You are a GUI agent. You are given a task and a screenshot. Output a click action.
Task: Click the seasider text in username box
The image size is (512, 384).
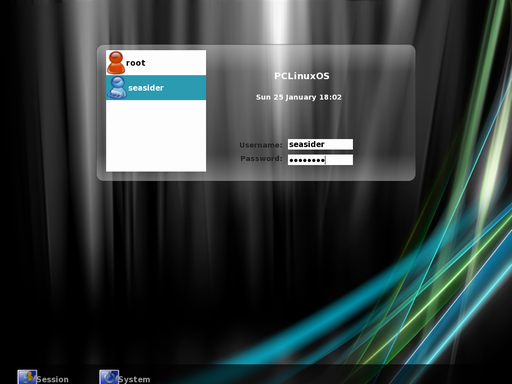point(307,144)
